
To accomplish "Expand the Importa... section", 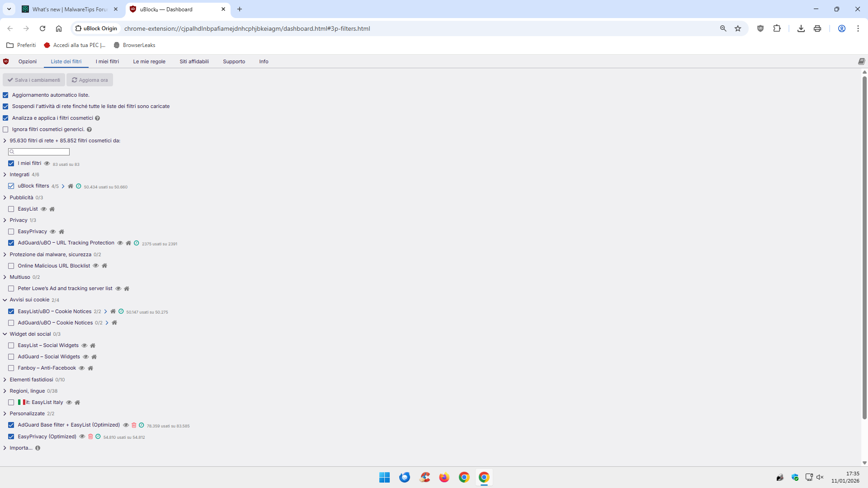I will tap(5, 448).
